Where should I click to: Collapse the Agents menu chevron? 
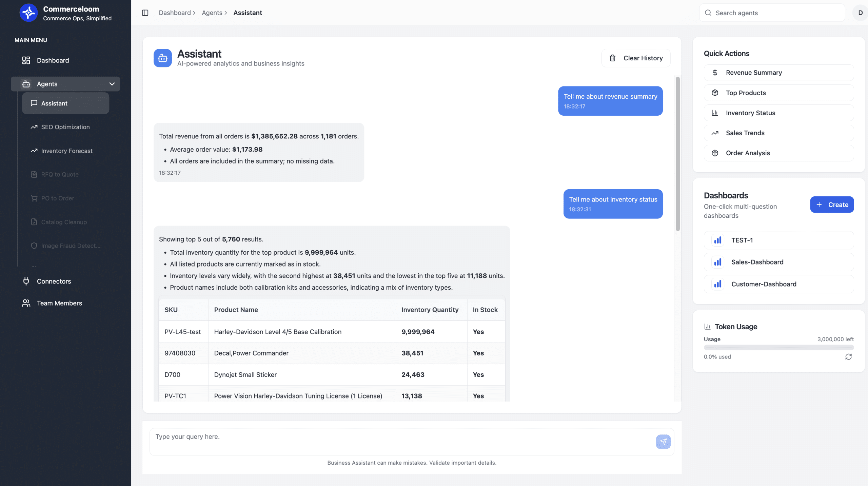(x=112, y=84)
